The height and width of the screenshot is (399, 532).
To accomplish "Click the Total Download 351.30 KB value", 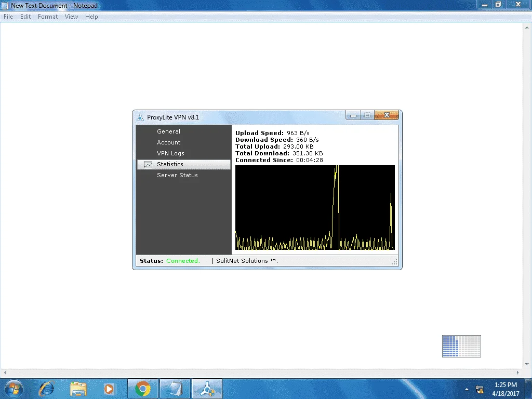I will (308, 153).
